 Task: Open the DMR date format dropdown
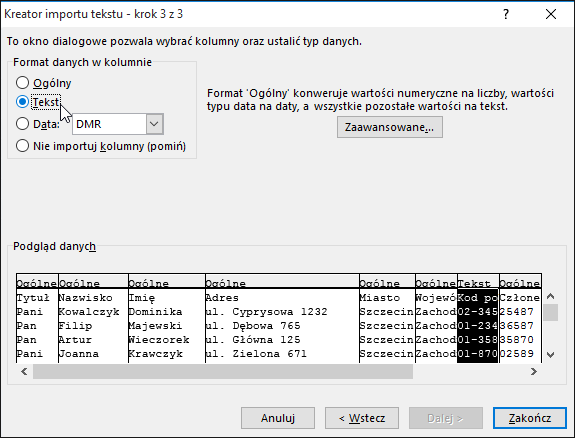154,124
